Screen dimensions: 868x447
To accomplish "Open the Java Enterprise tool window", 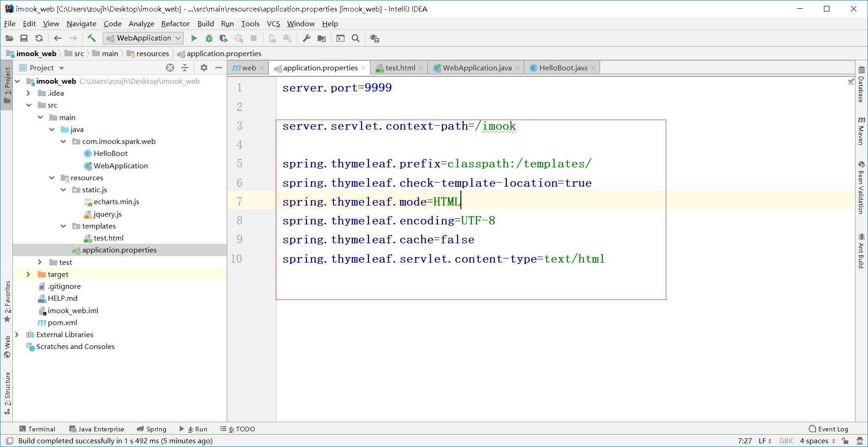I will 97,429.
